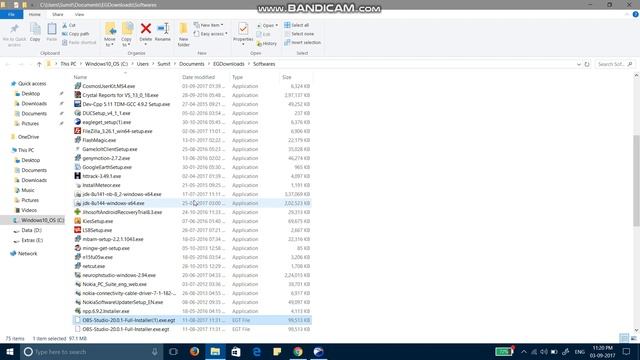Viewport: 640px width, 360px height.
Task: Click the vertical scrollbar of file list
Action: pos(636,181)
